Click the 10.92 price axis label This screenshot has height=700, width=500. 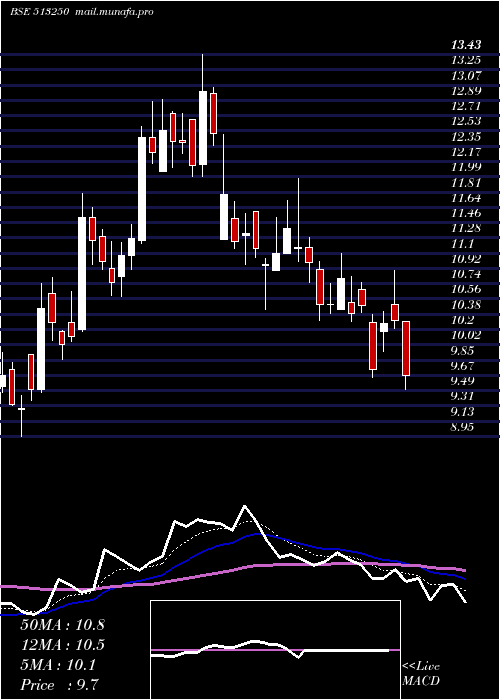pyautogui.click(x=466, y=258)
